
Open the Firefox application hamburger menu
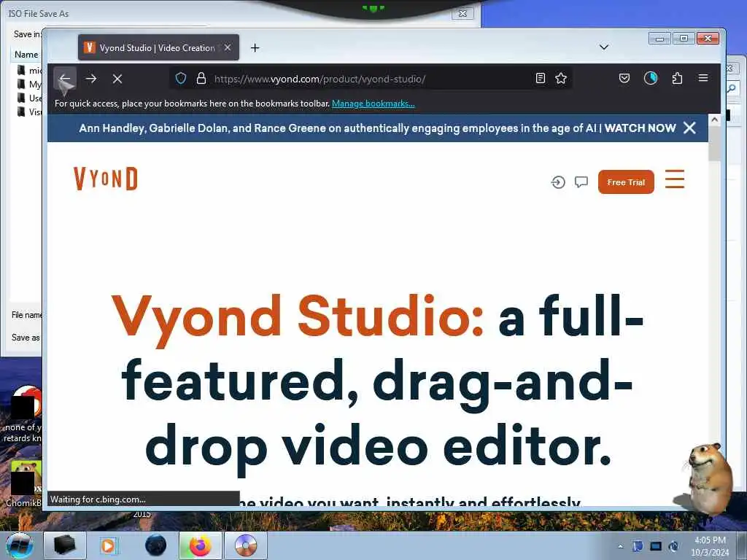[703, 78]
